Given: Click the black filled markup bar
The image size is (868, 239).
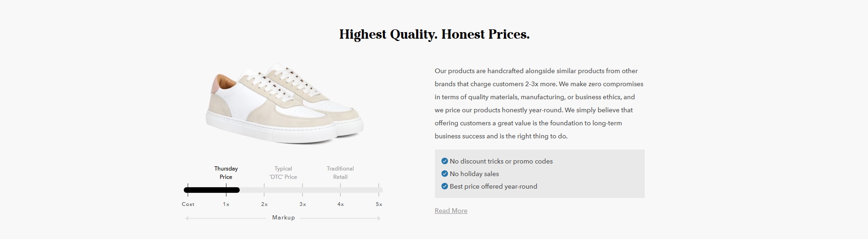Looking at the screenshot, I should [212, 190].
